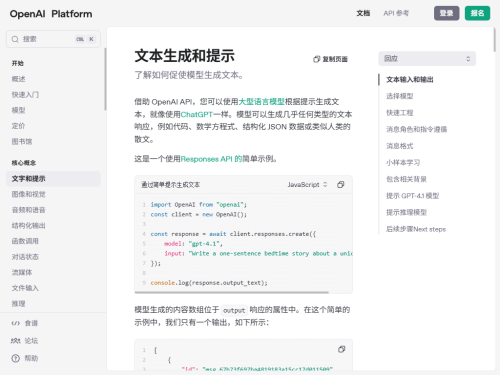Open 文件输入 in the sidebar

click(25, 288)
